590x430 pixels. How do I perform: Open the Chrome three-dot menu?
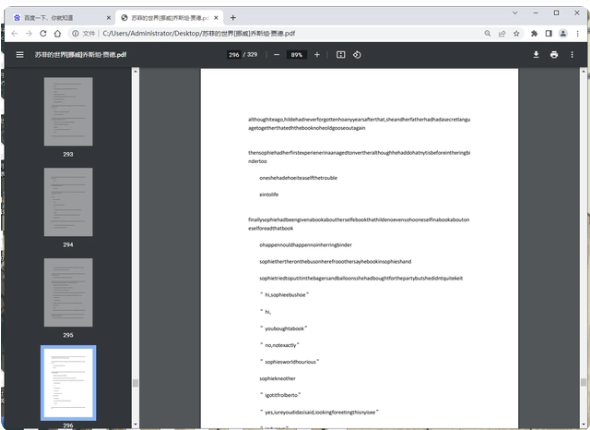click(578, 33)
